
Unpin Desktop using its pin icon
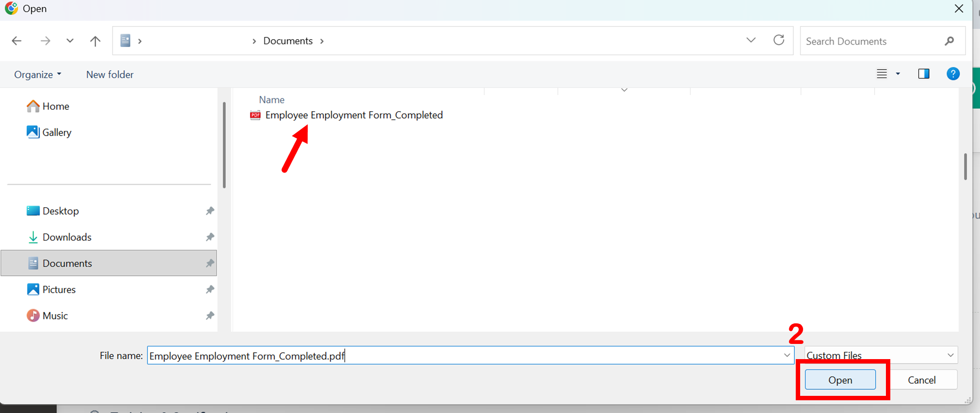(x=210, y=211)
